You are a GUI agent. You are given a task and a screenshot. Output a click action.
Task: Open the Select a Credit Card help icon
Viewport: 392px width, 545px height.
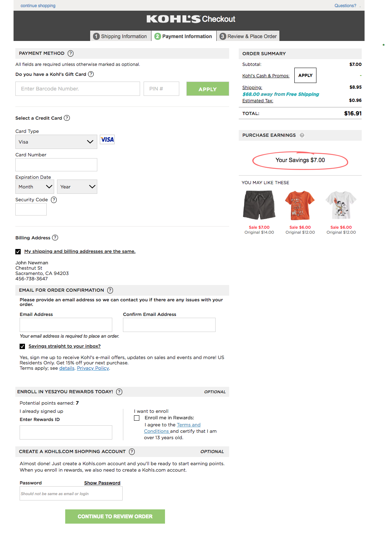(68, 118)
